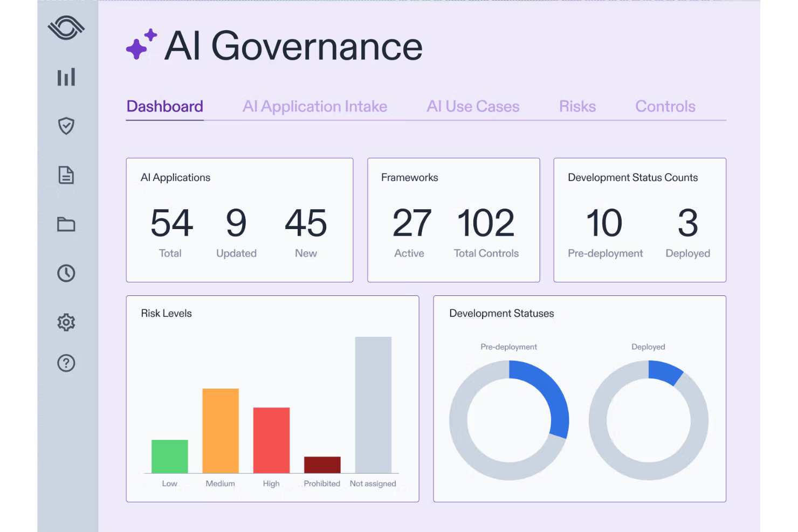Select the Dashboard tab
This screenshot has width=798, height=532.
165,106
